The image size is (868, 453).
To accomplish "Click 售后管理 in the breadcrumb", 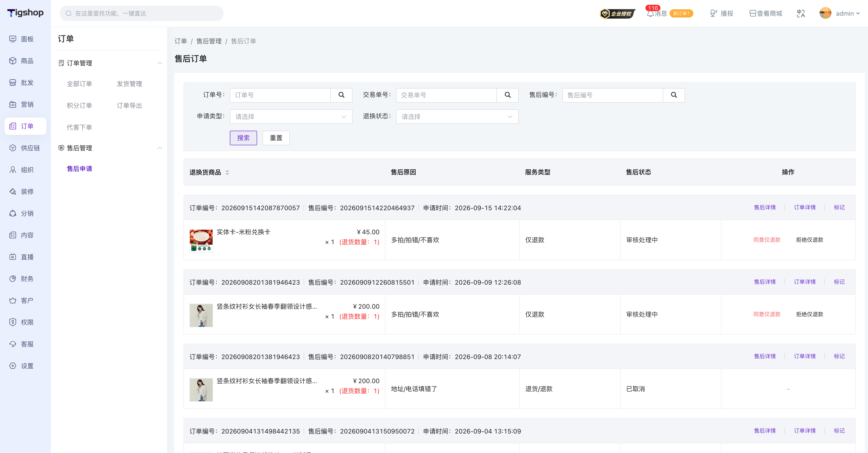I will 209,41.
